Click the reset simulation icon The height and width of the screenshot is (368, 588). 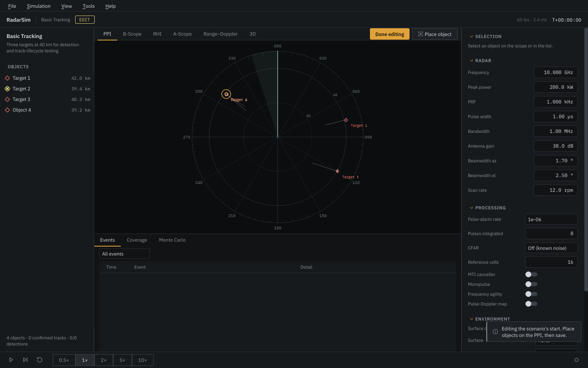(x=40, y=360)
